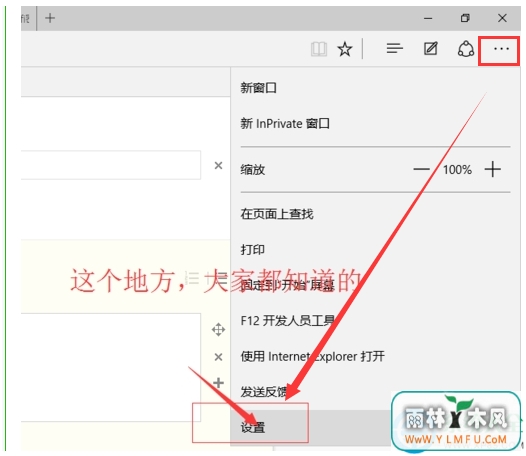Open the Hub three-lines icon

394,49
